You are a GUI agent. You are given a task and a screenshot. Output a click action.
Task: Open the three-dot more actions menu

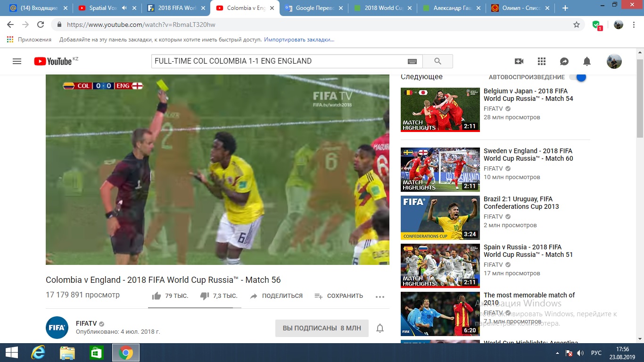click(380, 296)
